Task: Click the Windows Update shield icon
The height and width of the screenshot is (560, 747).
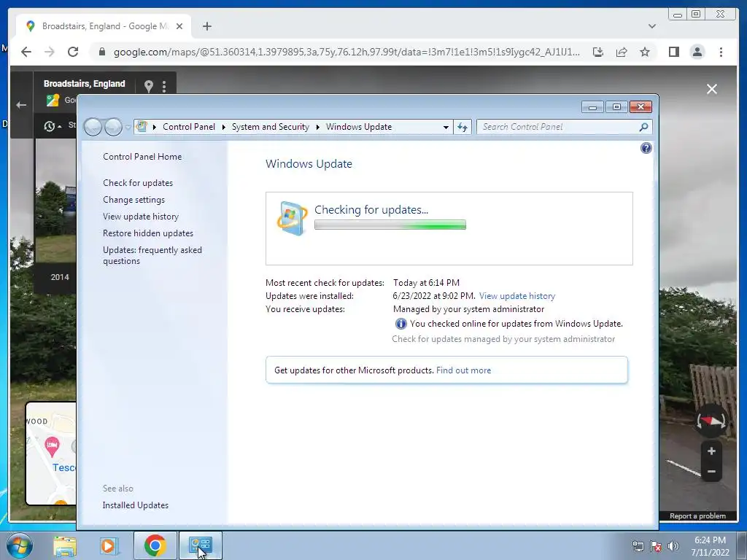Action: point(292,218)
